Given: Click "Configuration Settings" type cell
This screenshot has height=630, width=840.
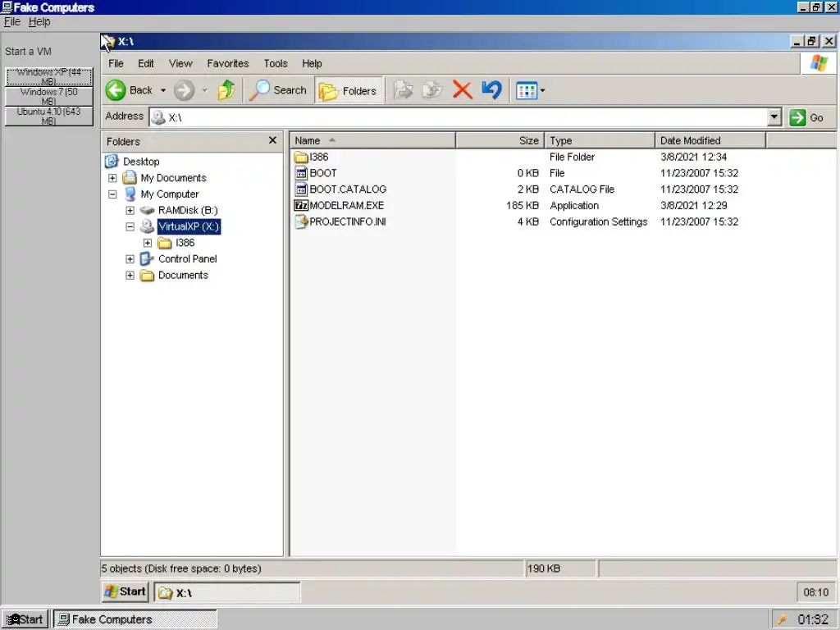Looking at the screenshot, I should coord(598,221).
